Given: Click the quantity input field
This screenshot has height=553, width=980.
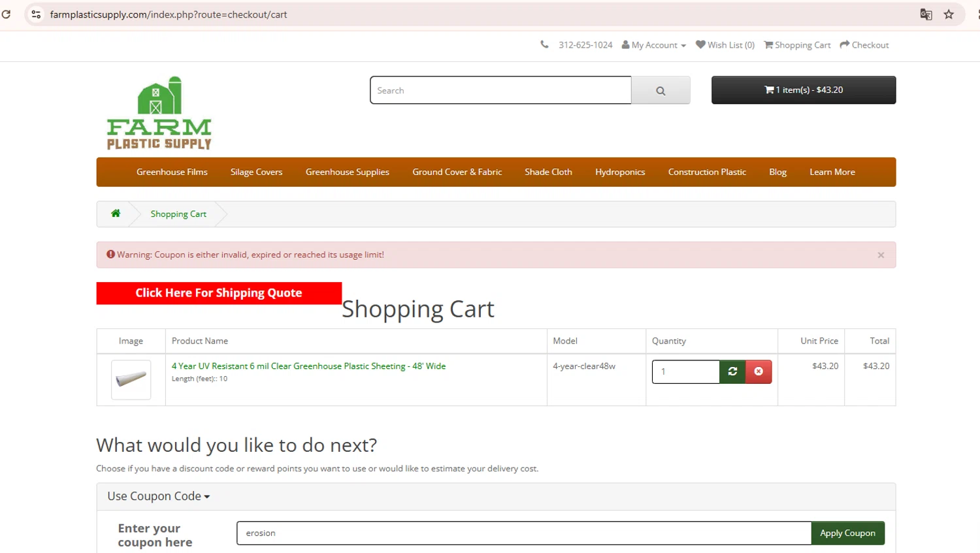Looking at the screenshot, I should click(x=686, y=371).
